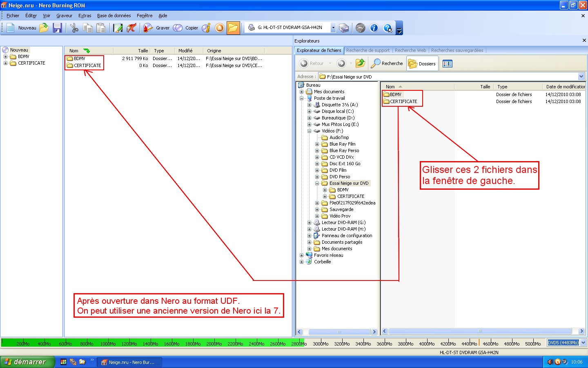Open the Fichier menu
This screenshot has width=588, height=368.
point(13,16)
